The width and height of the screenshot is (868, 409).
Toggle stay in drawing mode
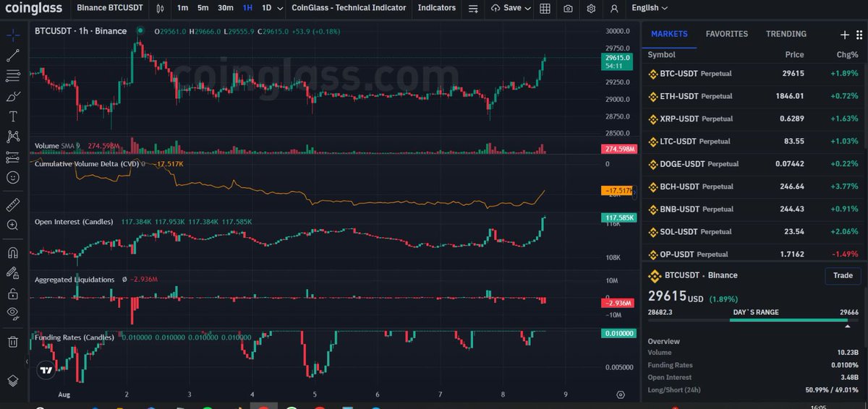[13, 273]
